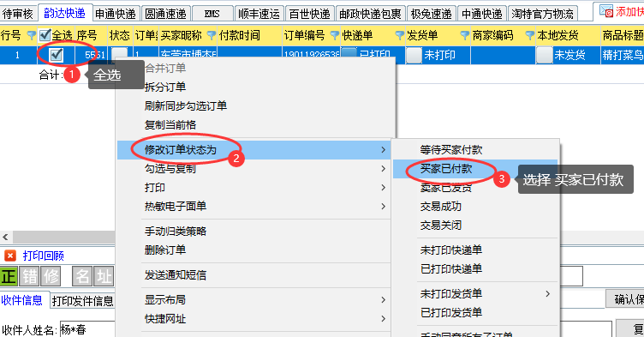
Task: Uncheck the row 1 selection checkbox
Action: pos(56,55)
